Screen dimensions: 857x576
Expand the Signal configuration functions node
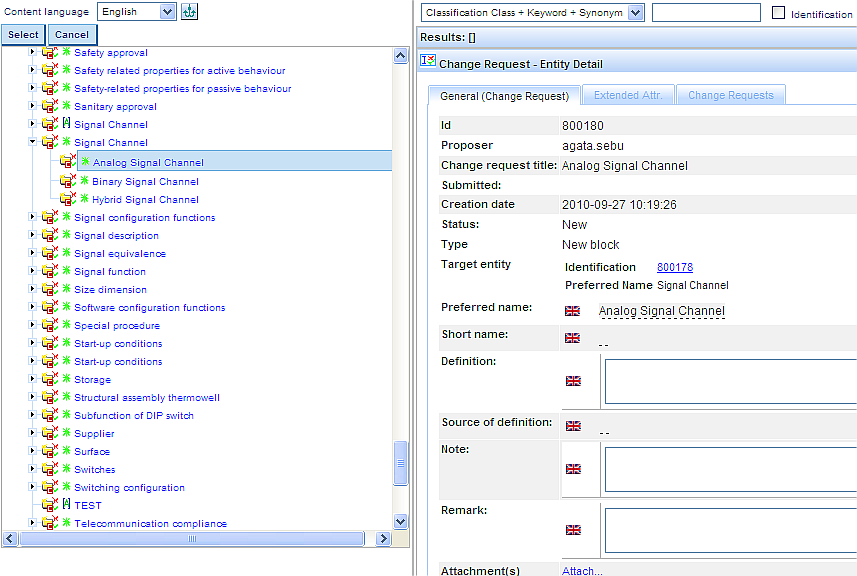click(x=32, y=218)
